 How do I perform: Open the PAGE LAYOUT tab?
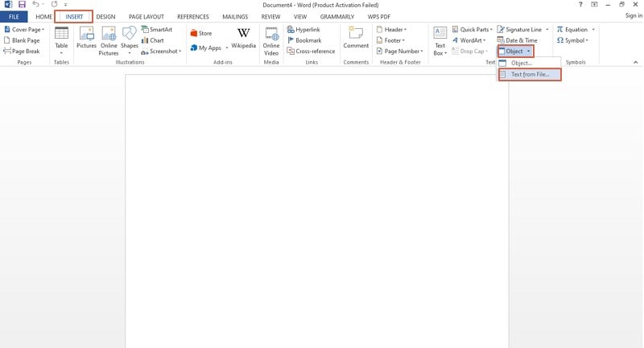[147, 17]
